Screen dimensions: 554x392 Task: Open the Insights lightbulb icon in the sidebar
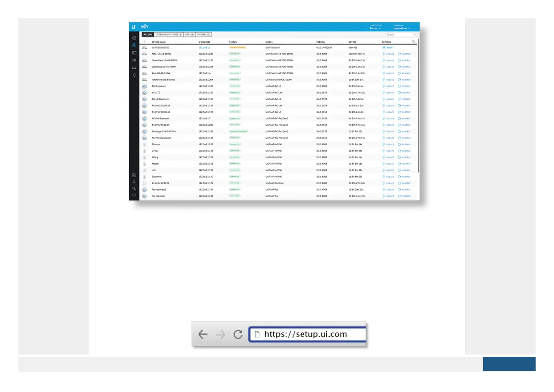pos(134,75)
